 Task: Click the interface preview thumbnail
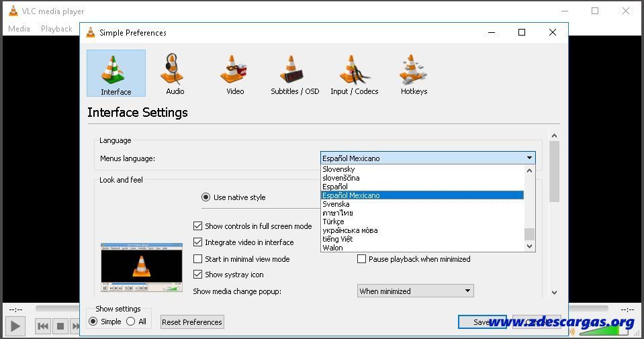pos(141,267)
